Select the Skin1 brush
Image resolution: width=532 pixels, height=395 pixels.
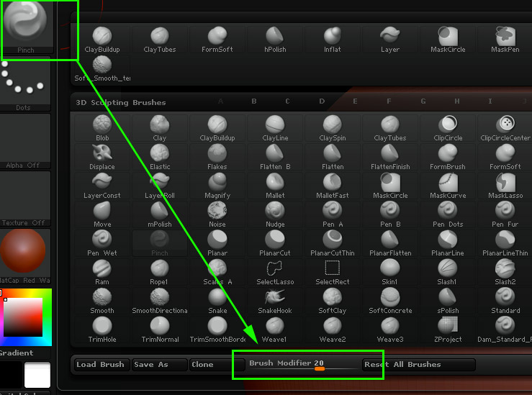coord(390,272)
